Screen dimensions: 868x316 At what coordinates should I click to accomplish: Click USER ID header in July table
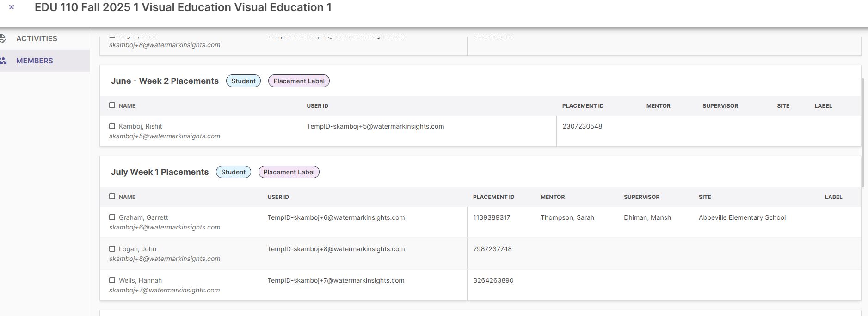[278, 197]
